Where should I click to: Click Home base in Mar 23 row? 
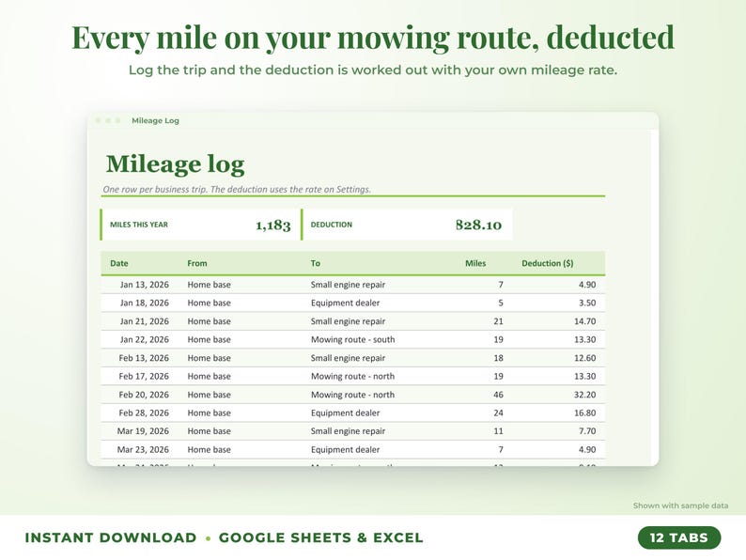click(x=209, y=449)
